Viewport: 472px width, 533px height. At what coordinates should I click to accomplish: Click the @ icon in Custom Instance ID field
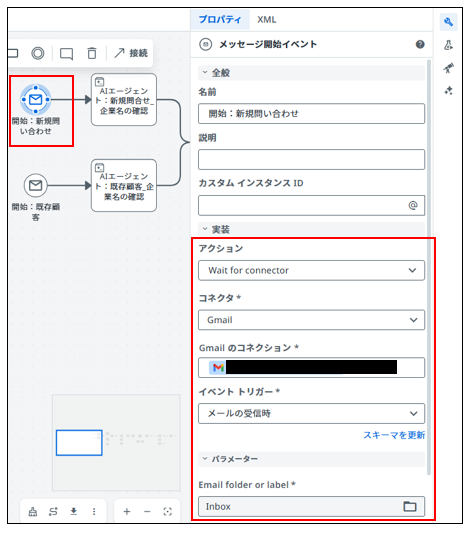(413, 205)
